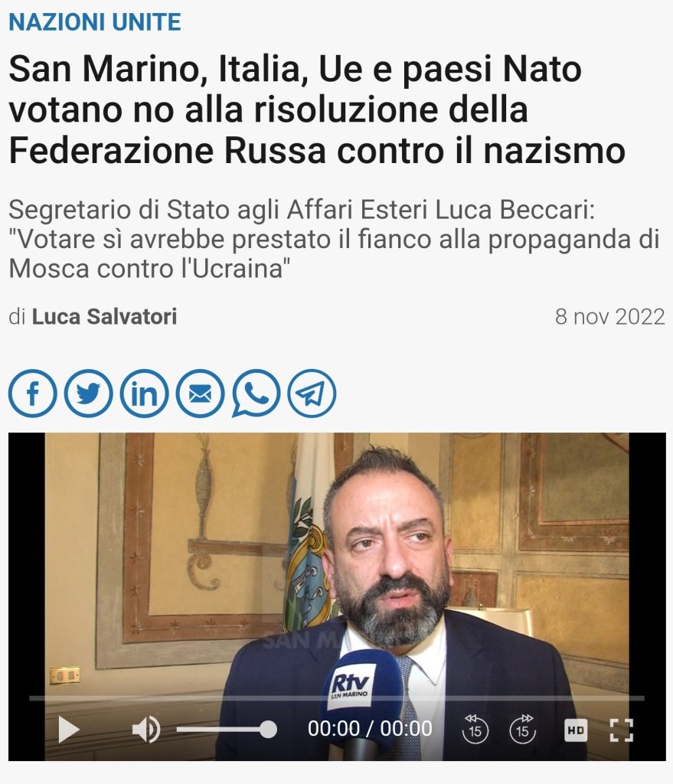Toggle HD video quality
This screenshot has width=673, height=784.
576,730
